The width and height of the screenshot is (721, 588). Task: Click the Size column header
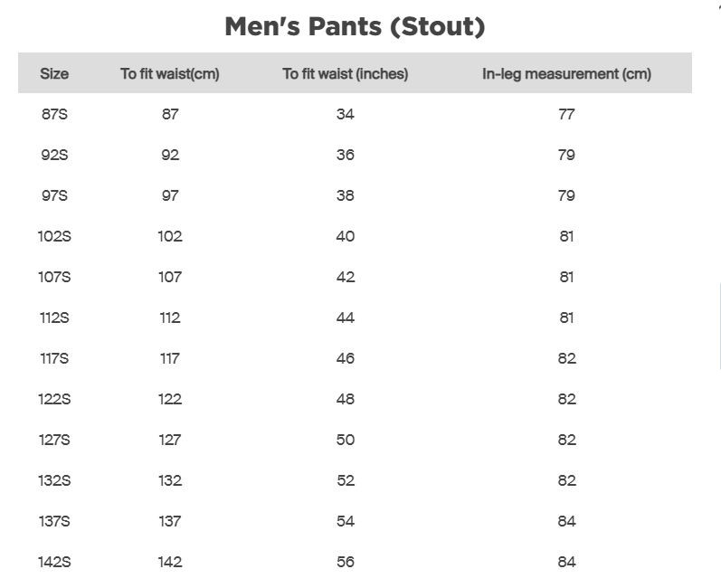54,74
